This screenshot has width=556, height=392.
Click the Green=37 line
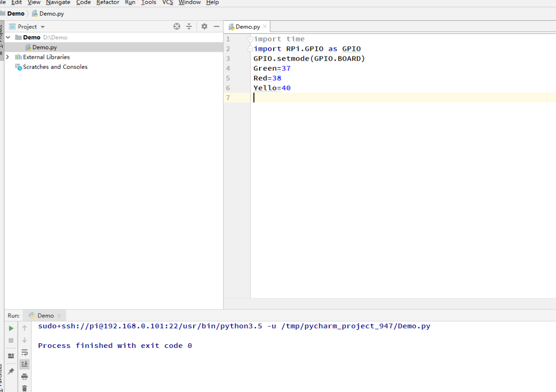[272, 68]
